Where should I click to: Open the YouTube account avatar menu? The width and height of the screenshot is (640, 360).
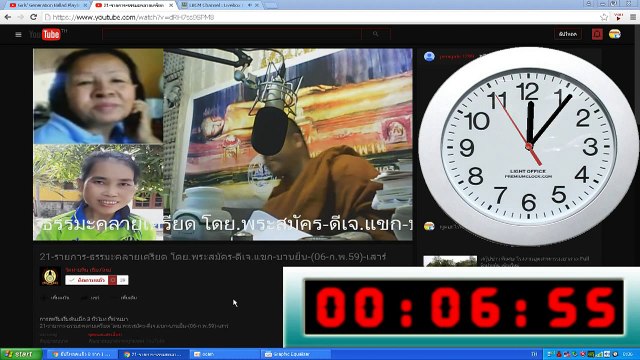pyautogui.click(x=615, y=34)
